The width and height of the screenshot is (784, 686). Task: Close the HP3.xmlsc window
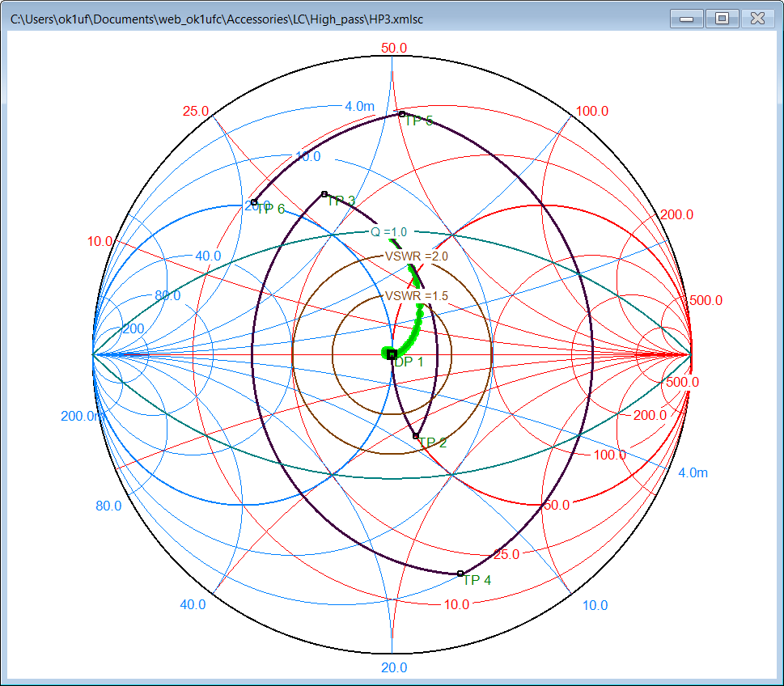pyautogui.click(x=757, y=18)
